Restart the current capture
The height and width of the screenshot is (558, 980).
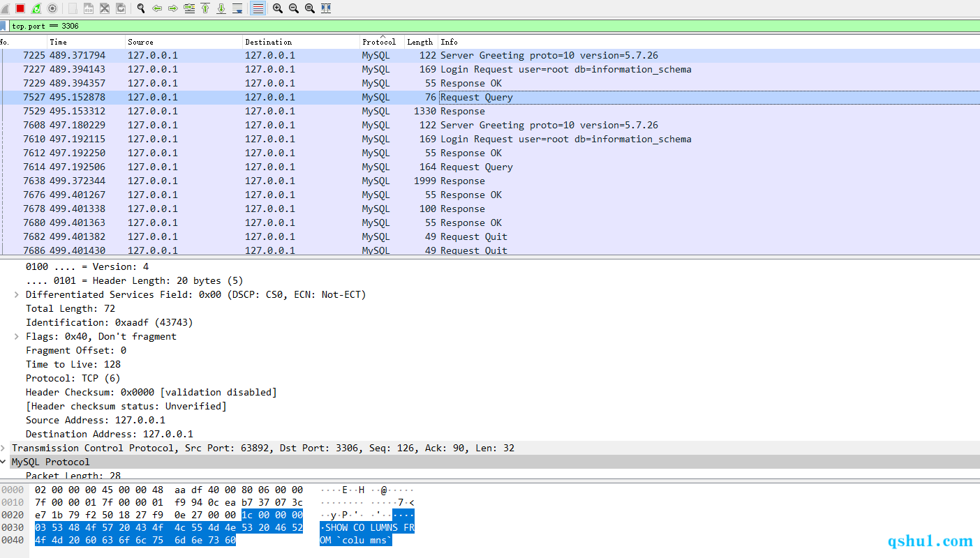36,8
